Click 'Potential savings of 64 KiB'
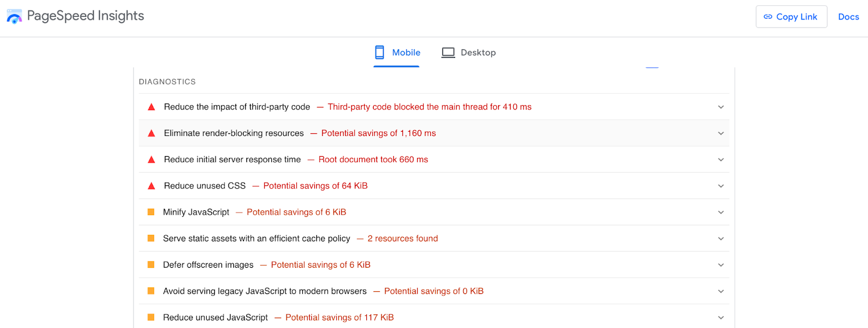 tap(315, 186)
